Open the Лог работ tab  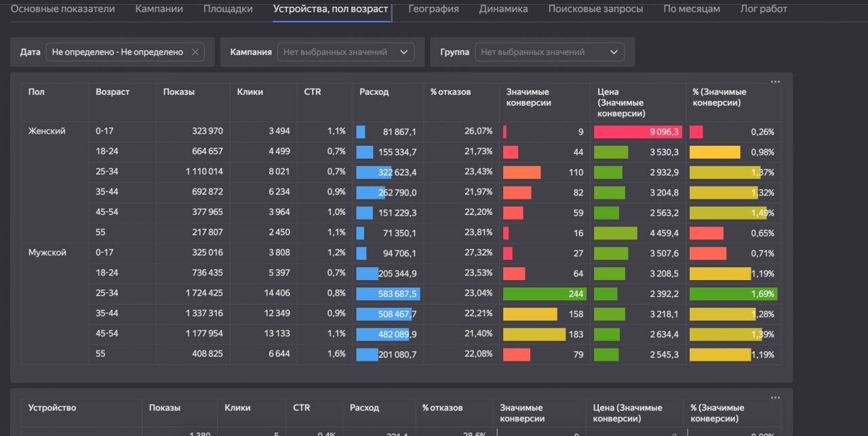762,9
